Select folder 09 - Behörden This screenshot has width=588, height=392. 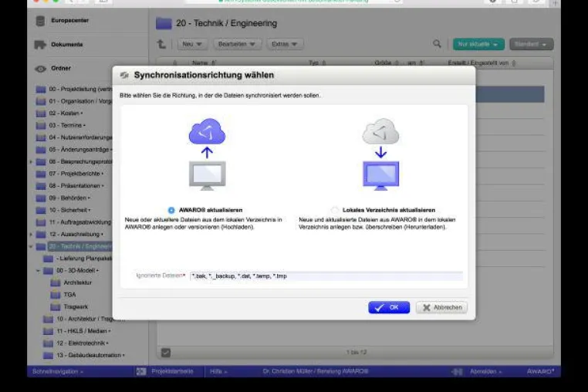(69, 198)
